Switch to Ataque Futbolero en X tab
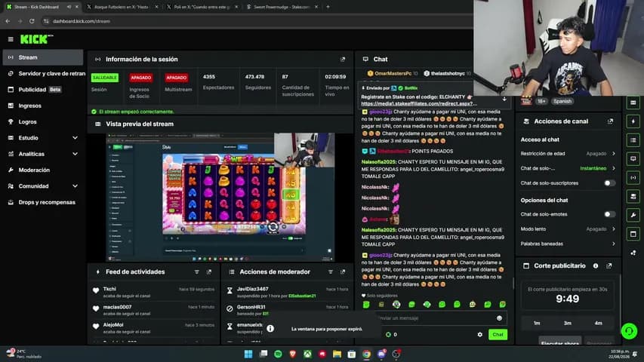644x362 pixels. 122,7
